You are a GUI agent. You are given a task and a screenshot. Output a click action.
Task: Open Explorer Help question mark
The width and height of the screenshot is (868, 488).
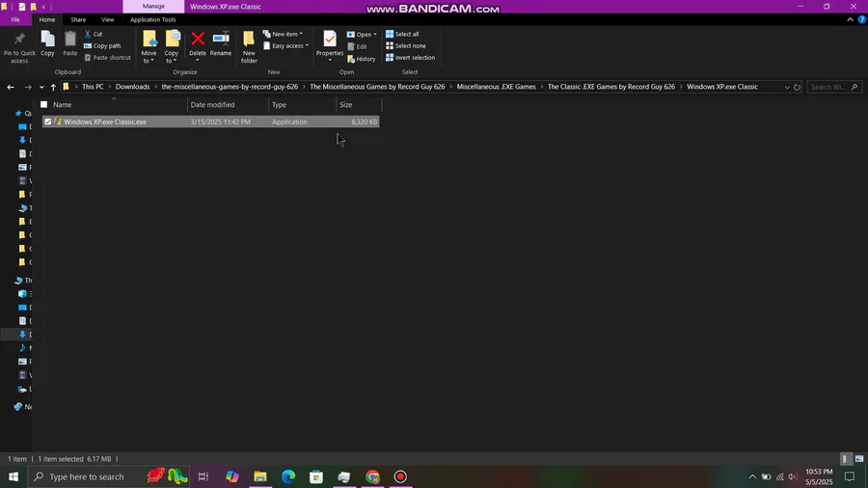pos(862,19)
